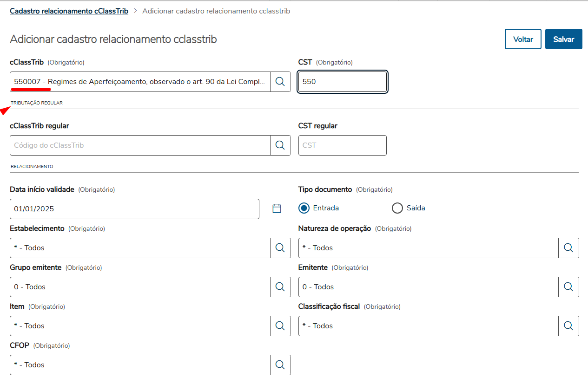
Task: Click the CFOP search magnifier icon
Action: point(280,365)
